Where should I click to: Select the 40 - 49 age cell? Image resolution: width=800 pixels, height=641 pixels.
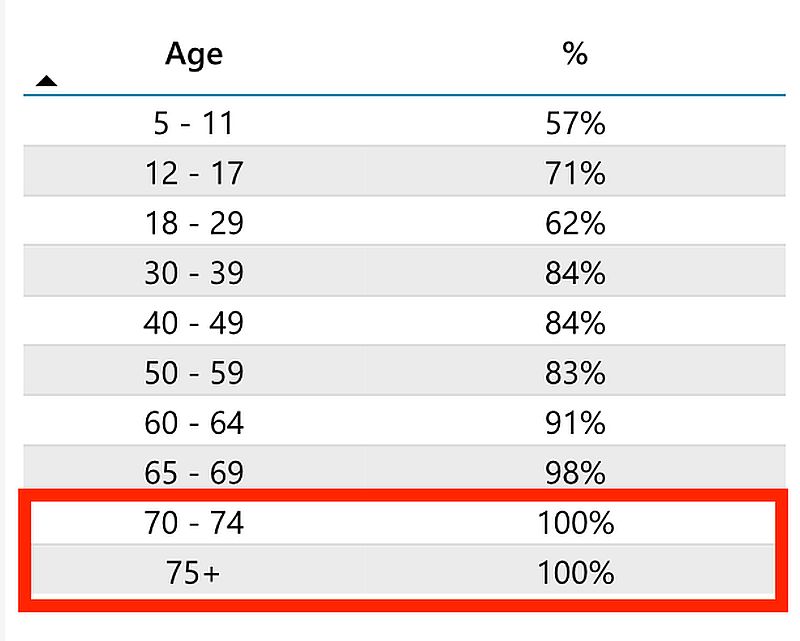(194, 323)
